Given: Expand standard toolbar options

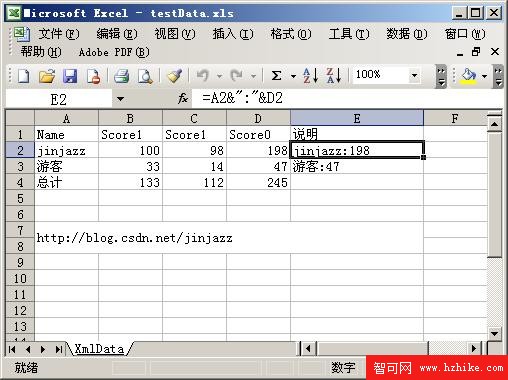Looking at the screenshot, I should coord(441,76).
